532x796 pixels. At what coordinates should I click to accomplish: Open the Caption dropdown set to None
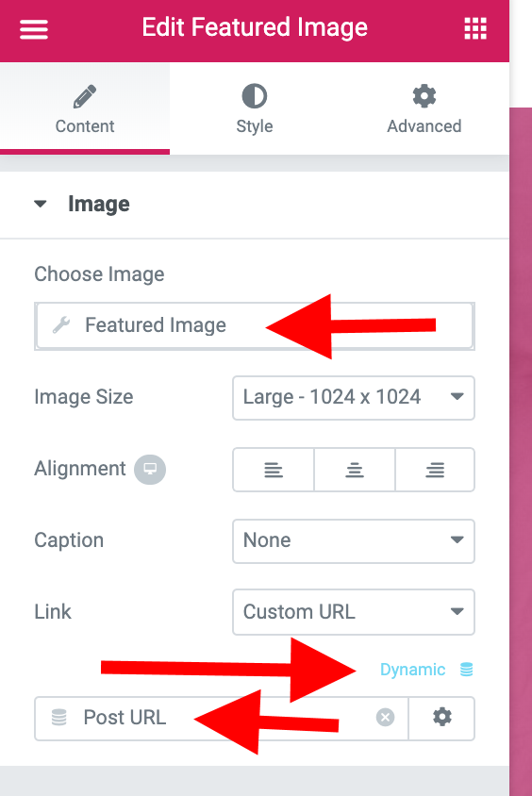354,540
